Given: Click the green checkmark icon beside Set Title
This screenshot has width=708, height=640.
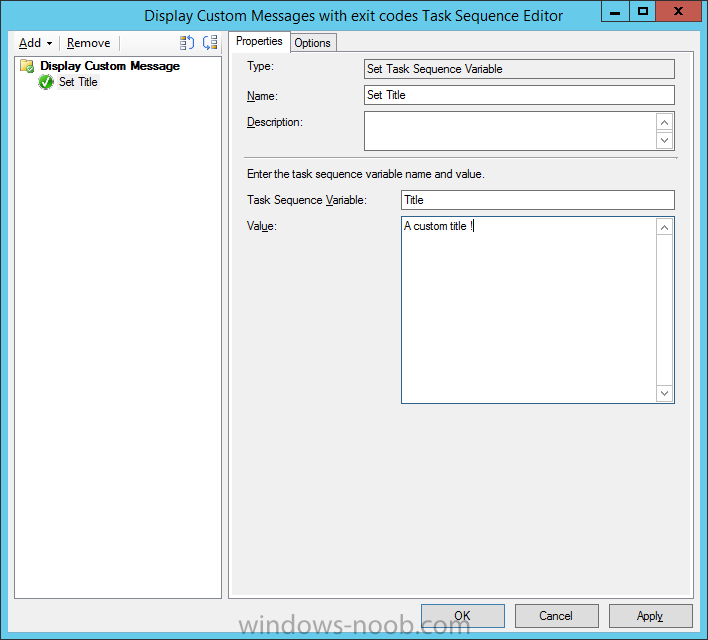Looking at the screenshot, I should (x=46, y=82).
